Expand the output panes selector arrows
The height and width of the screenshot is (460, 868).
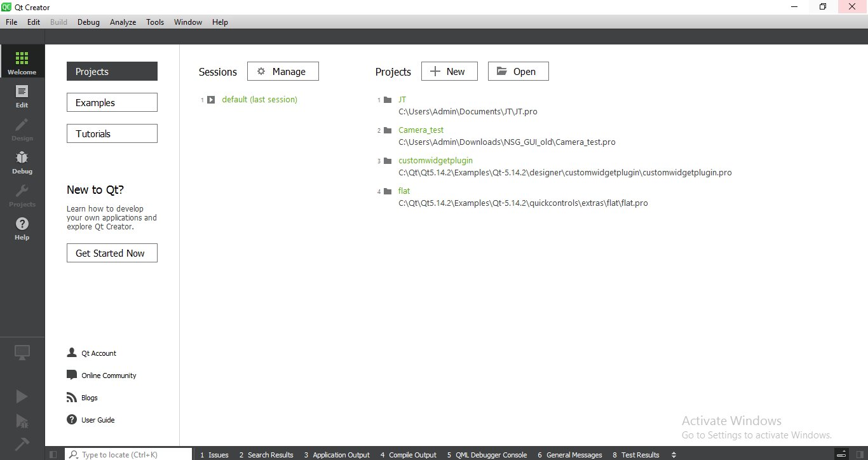click(x=674, y=455)
